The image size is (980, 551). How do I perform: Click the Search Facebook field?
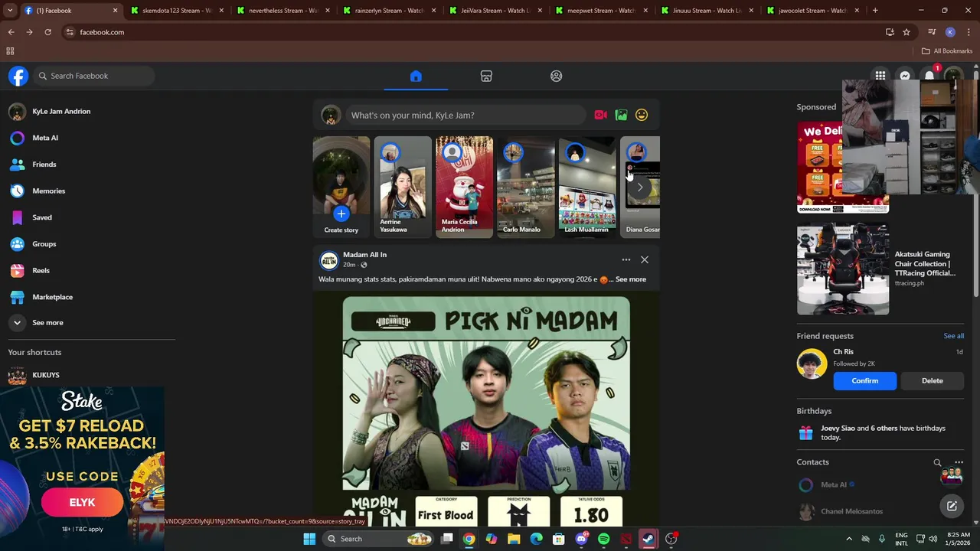tap(94, 76)
